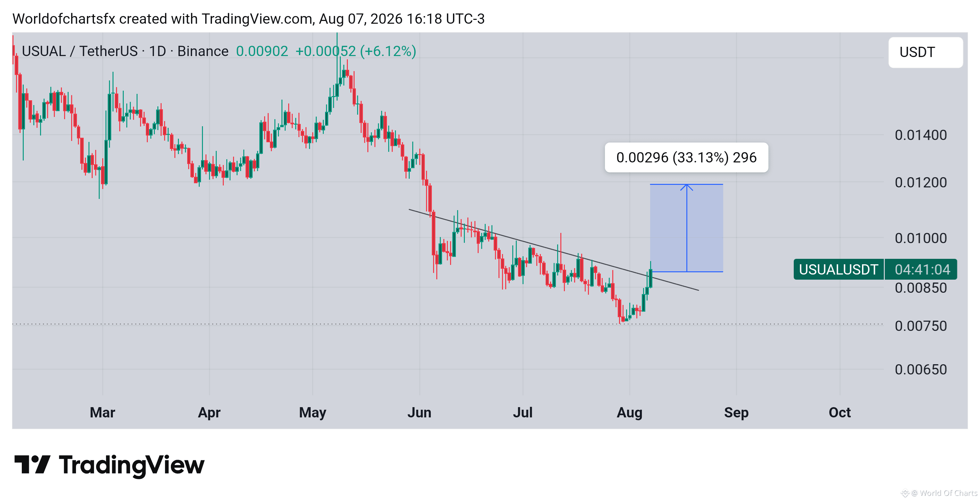Click the Jun label on time axis
The image size is (980, 501).
click(x=419, y=413)
